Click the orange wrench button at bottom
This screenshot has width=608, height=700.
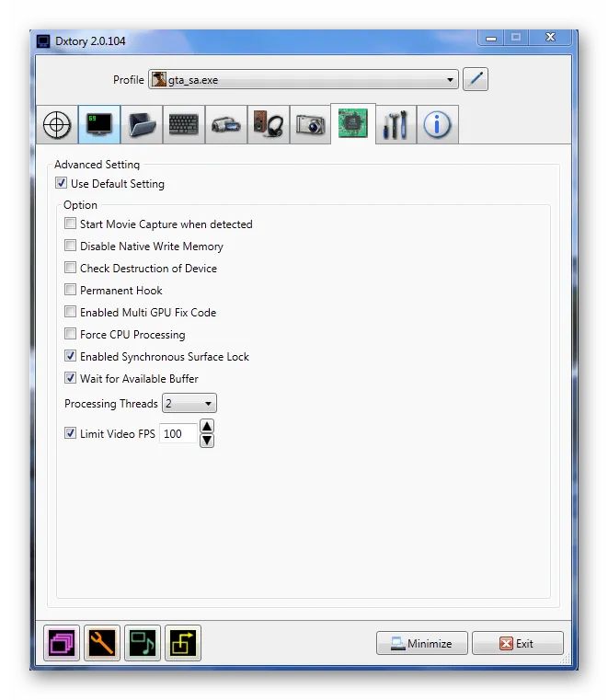tap(102, 643)
